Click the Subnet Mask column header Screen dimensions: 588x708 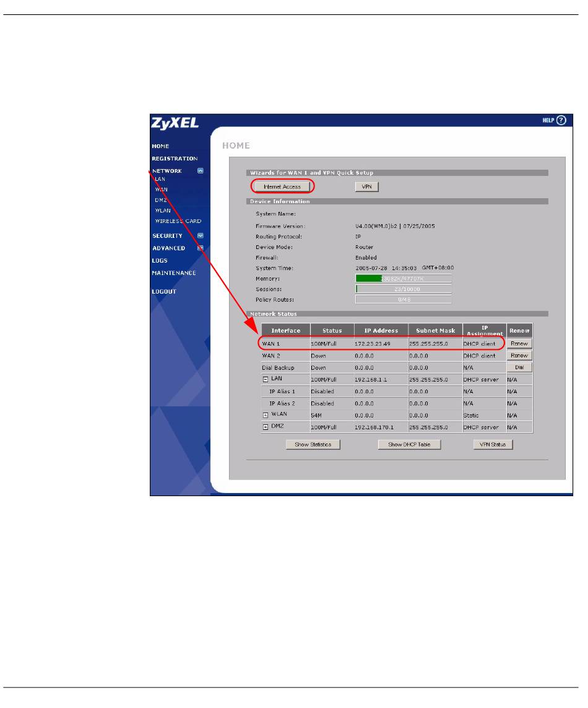[436, 331]
